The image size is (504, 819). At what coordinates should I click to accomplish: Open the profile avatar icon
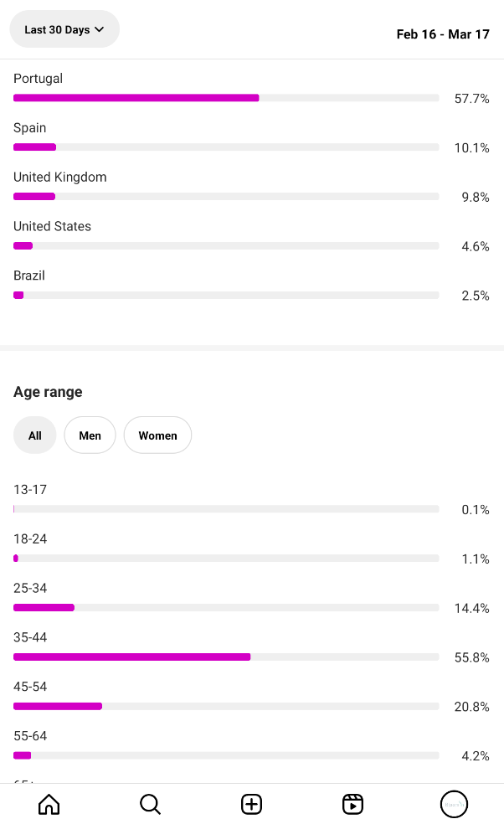point(454,804)
